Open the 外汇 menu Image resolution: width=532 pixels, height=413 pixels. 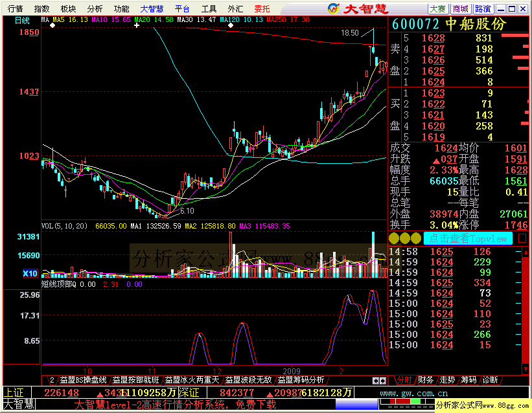coord(235,9)
